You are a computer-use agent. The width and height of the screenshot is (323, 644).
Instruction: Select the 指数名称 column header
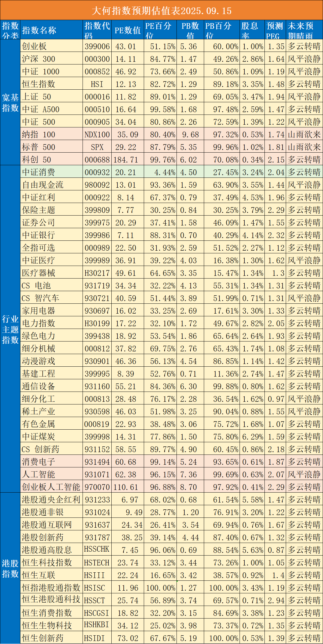[x=39, y=30]
